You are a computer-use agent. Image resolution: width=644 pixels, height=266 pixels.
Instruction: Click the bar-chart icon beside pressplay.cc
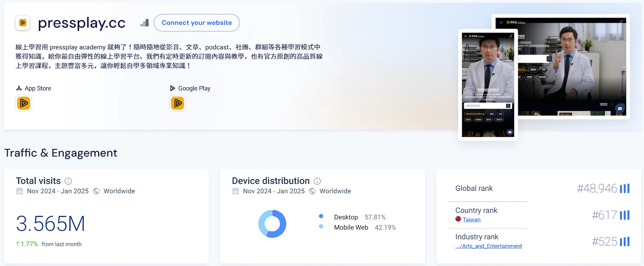145,23
